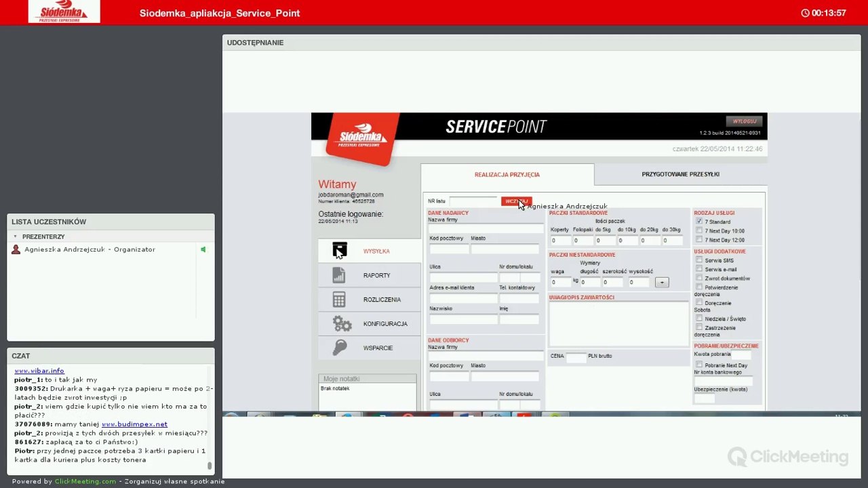Select the Konfiguracja menu item

370,324
